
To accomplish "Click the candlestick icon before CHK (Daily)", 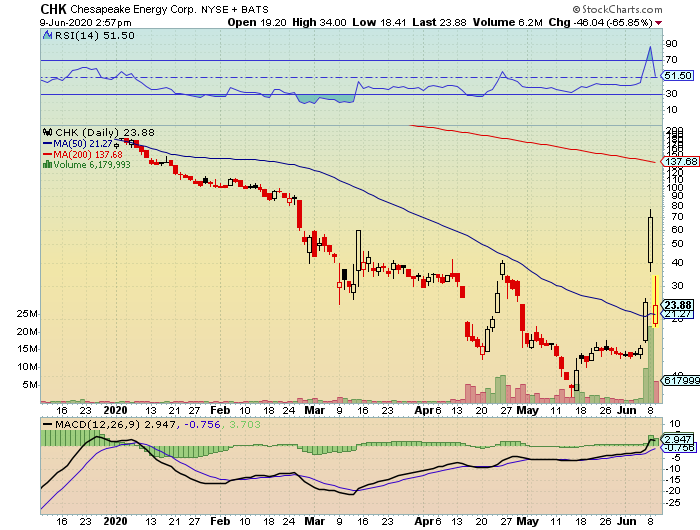I will coord(48,133).
